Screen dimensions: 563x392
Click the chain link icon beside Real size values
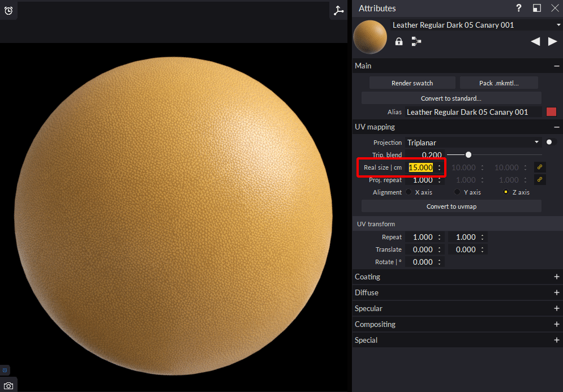(x=539, y=167)
